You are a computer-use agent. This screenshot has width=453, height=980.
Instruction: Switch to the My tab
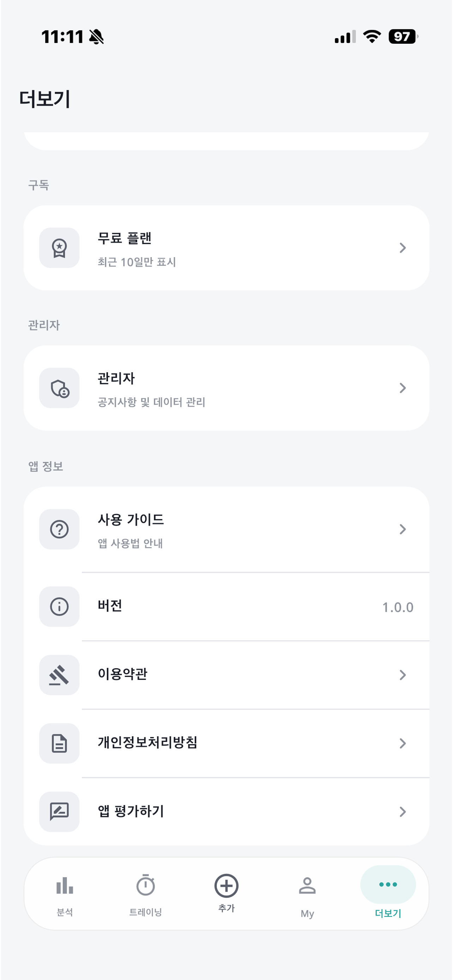point(307,896)
